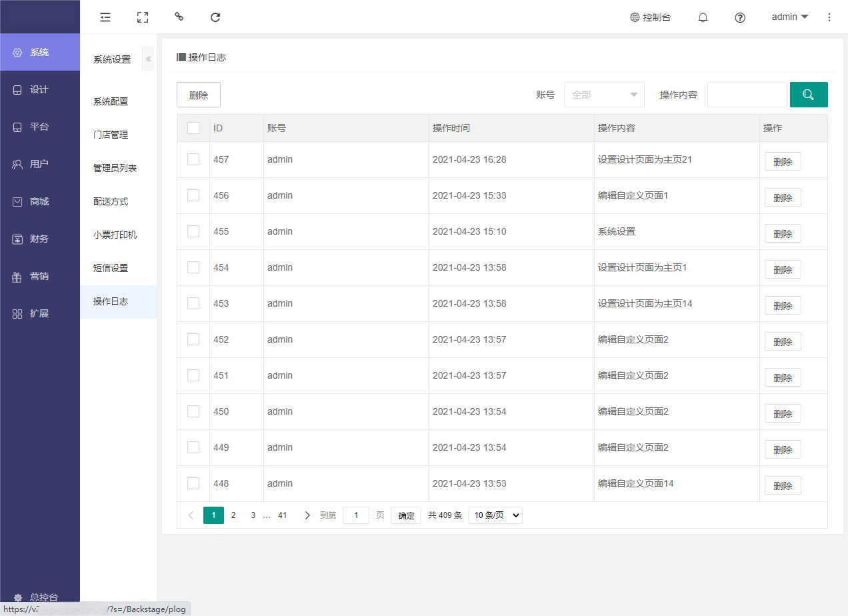Select the checkbox for log ID 453
Image resolution: width=848 pixels, height=616 pixels.
point(193,303)
